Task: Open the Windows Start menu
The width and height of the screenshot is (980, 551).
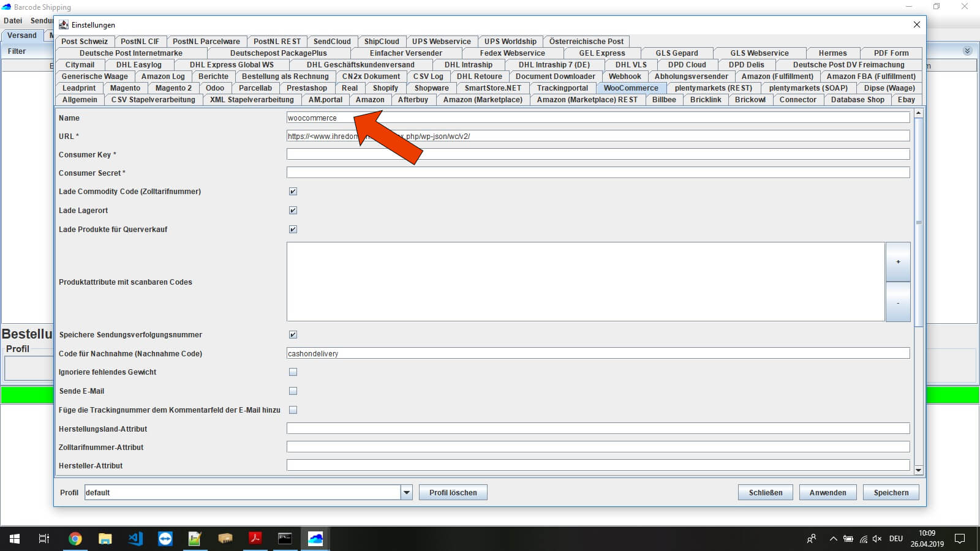Action: tap(15, 539)
